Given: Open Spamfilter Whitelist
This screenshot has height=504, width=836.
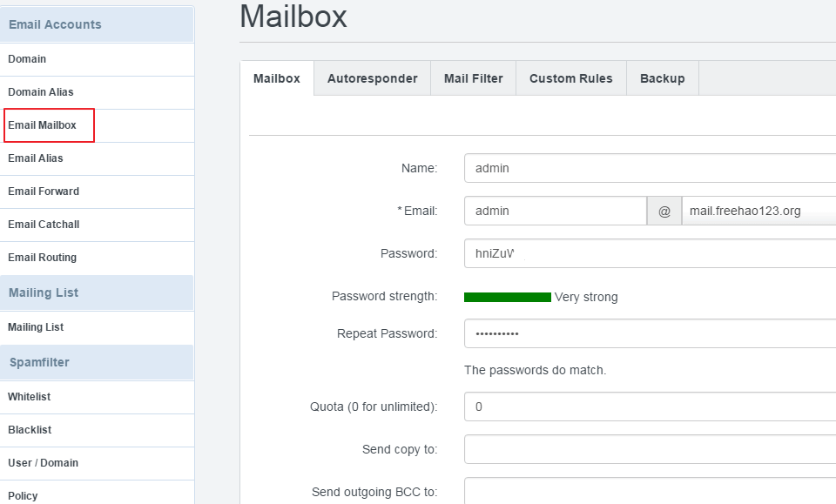Looking at the screenshot, I should 97,397.
